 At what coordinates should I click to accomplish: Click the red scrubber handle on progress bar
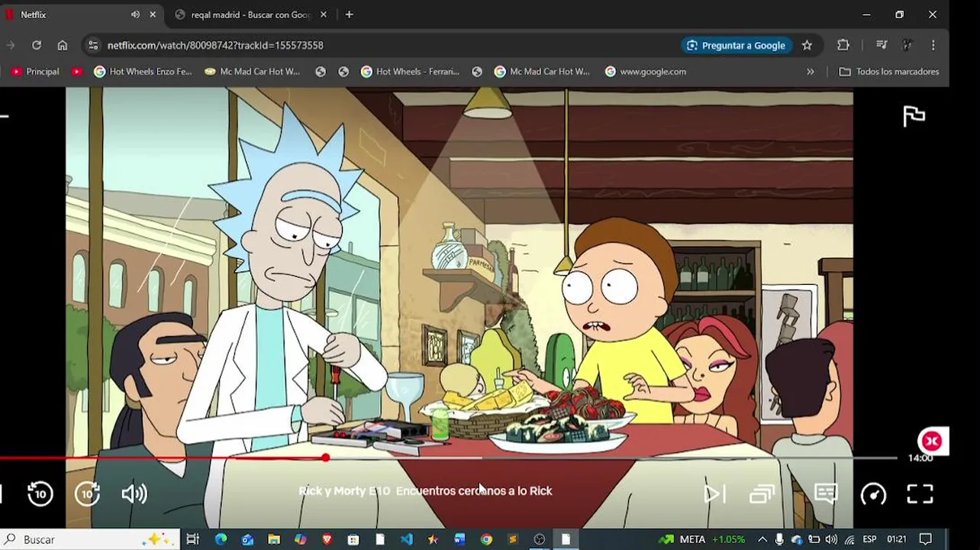pyautogui.click(x=326, y=458)
